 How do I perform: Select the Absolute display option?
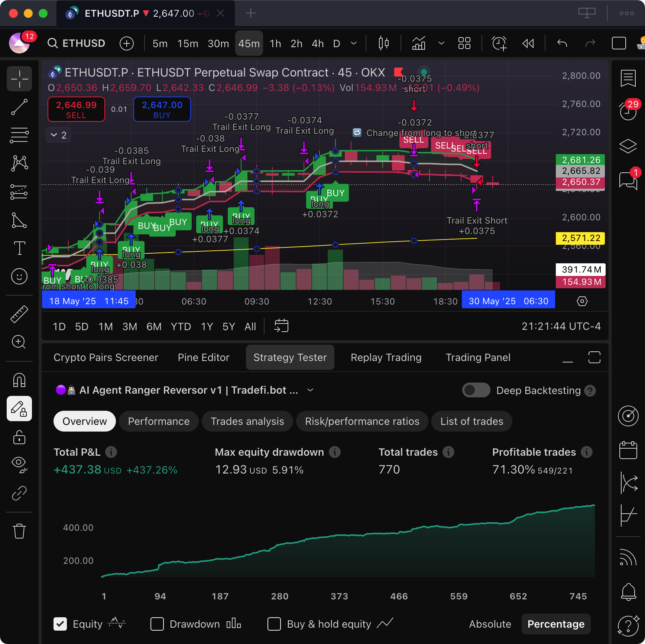click(490, 624)
